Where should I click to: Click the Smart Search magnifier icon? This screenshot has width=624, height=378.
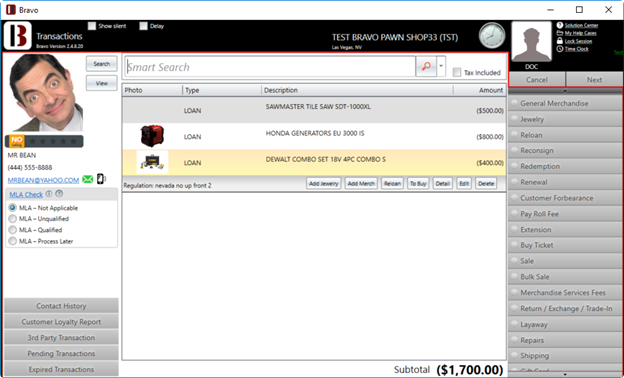point(426,66)
